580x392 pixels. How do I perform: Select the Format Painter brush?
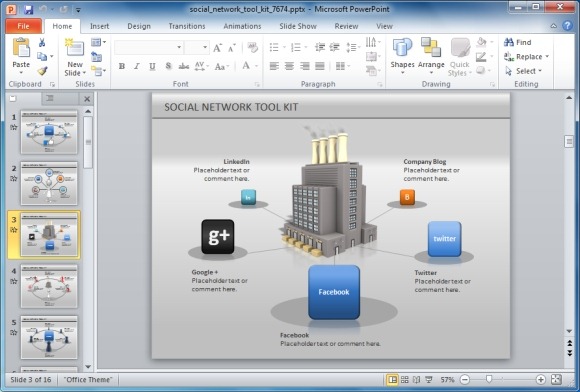pos(42,70)
